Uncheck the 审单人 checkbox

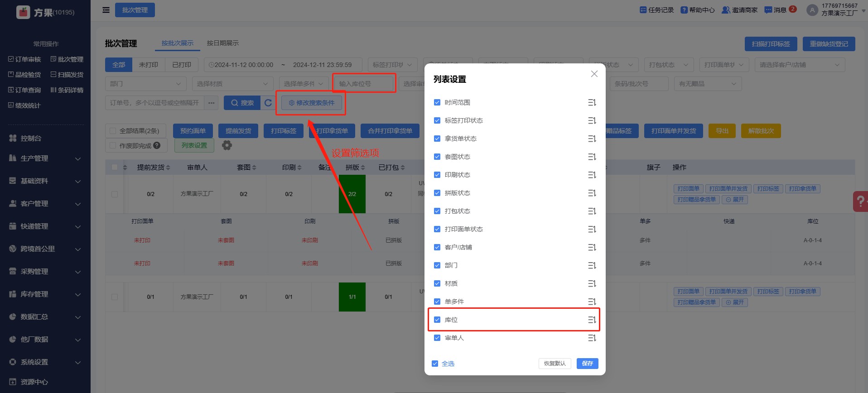437,338
